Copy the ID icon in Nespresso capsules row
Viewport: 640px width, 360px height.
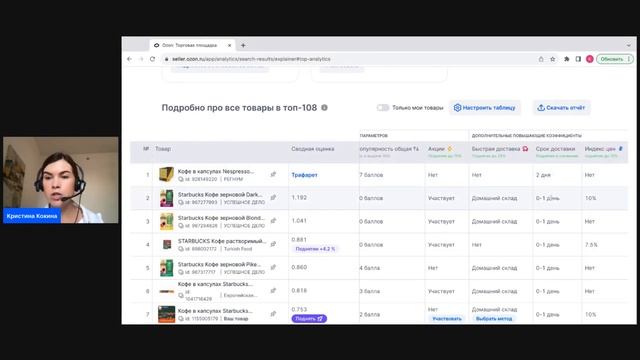[180, 179]
